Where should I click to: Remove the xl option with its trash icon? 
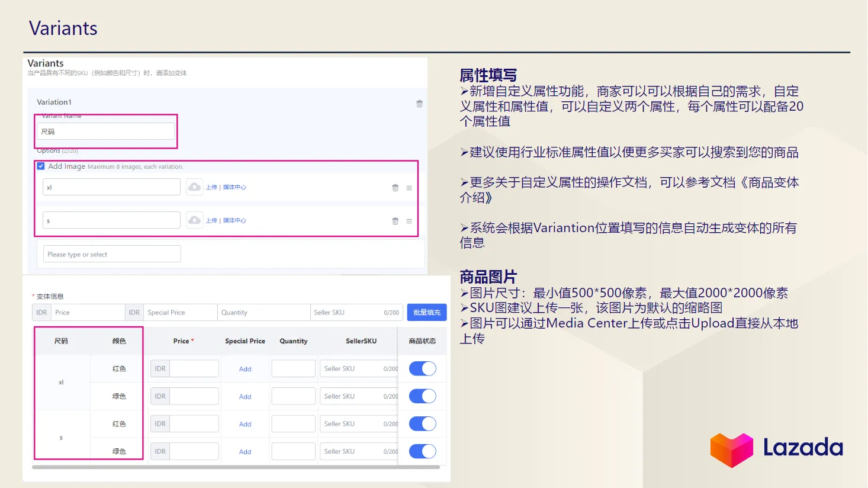pos(395,187)
